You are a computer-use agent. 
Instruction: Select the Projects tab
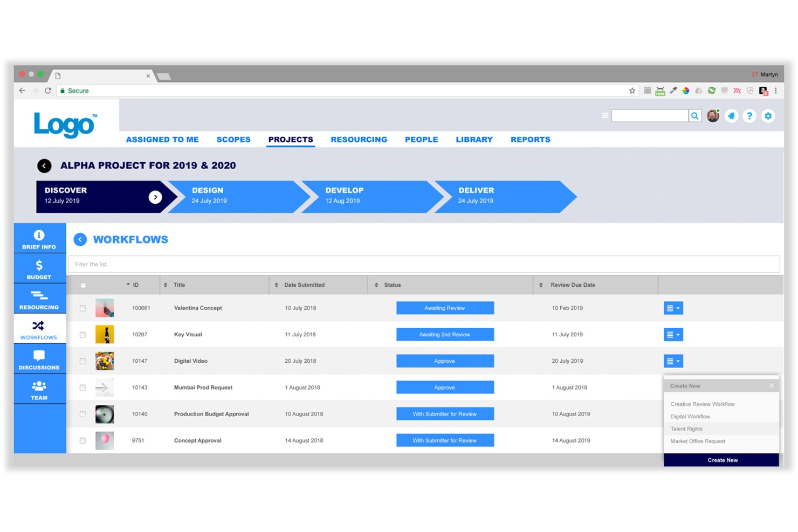291,140
